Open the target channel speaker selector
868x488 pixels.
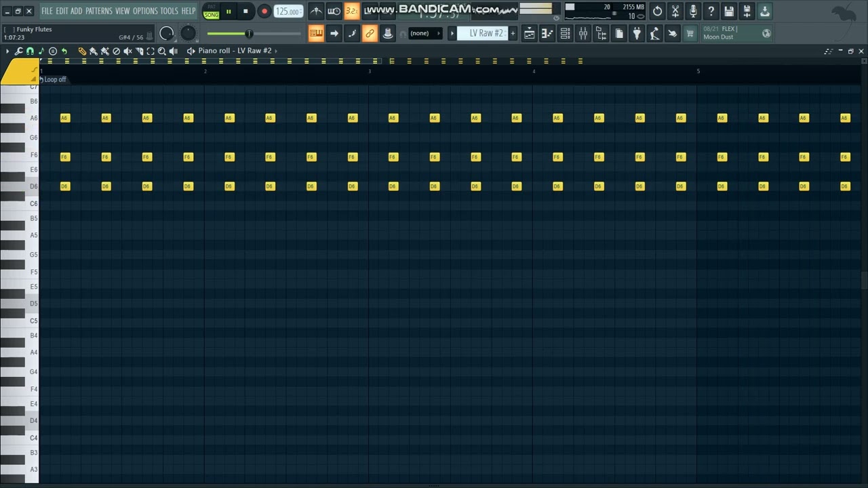point(191,51)
